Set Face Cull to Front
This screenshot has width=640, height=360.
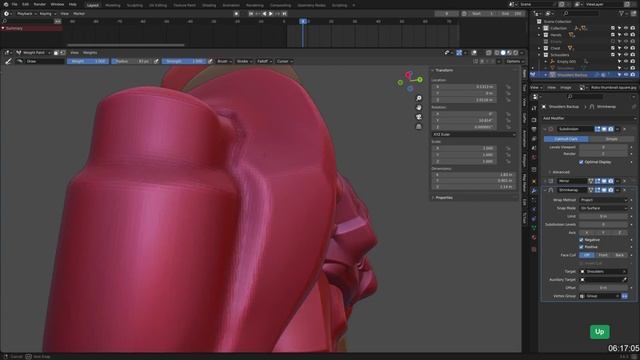point(603,255)
